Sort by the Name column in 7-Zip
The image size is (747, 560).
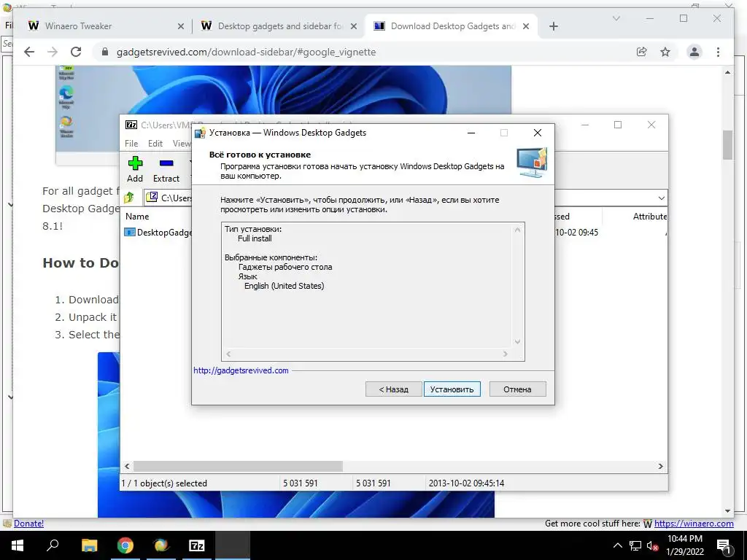(137, 216)
